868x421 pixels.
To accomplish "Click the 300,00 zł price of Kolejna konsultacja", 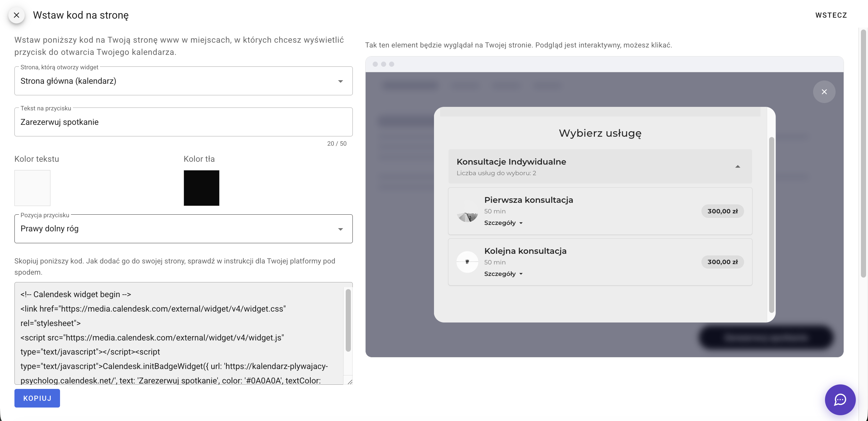I will (723, 262).
